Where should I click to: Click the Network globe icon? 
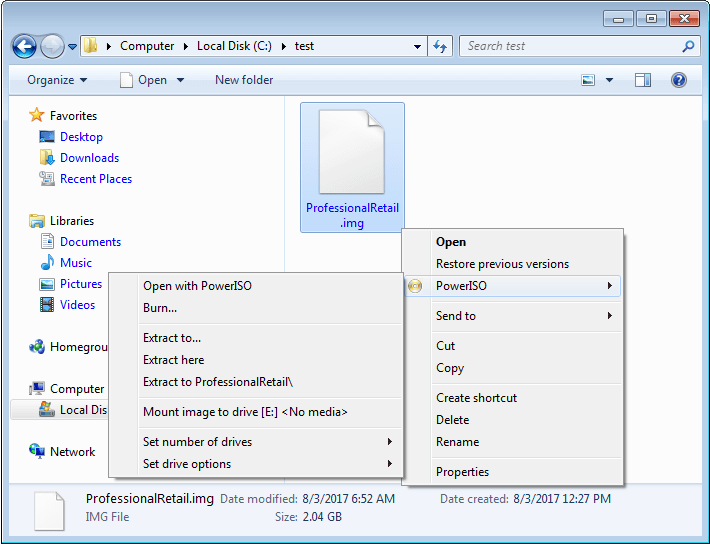tap(37, 451)
